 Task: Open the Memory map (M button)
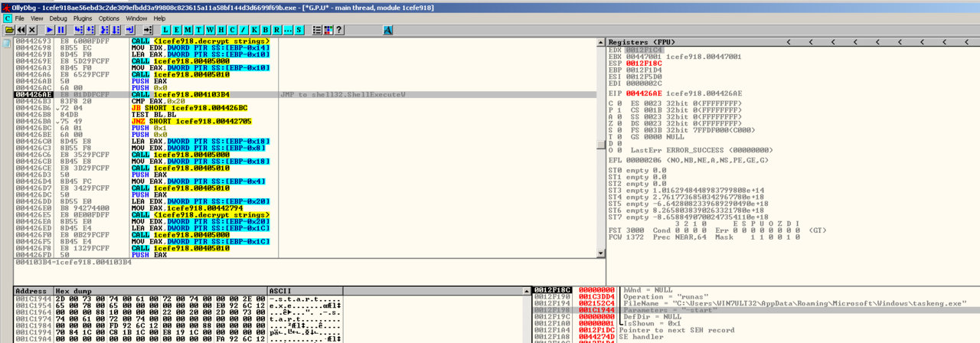pos(188,30)
